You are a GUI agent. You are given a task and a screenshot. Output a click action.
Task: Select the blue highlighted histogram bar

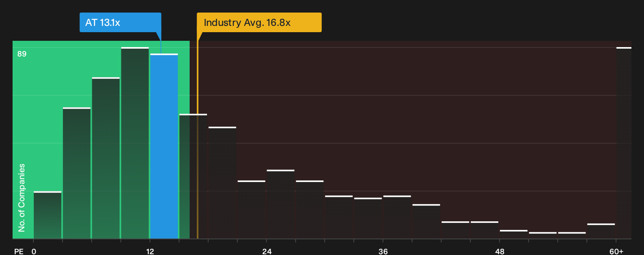164,146
